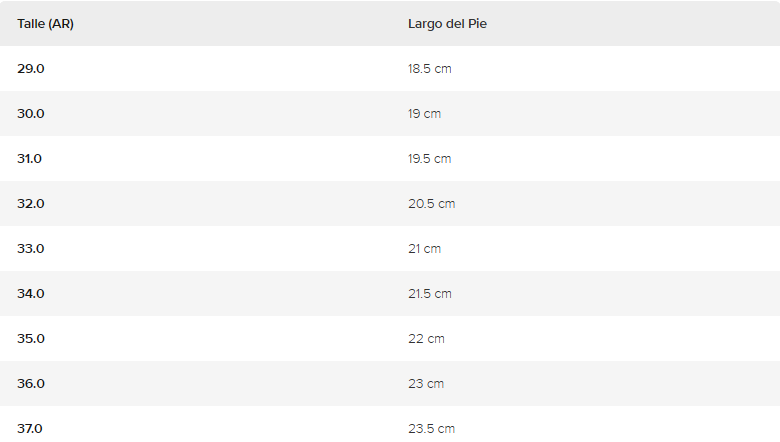Select size 29.0 in the table
The image size is (780, 442).
(31, 68)
